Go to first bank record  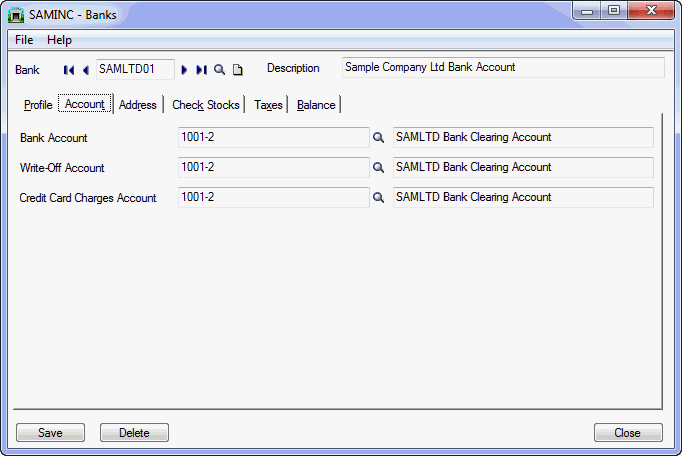[69, 70]
